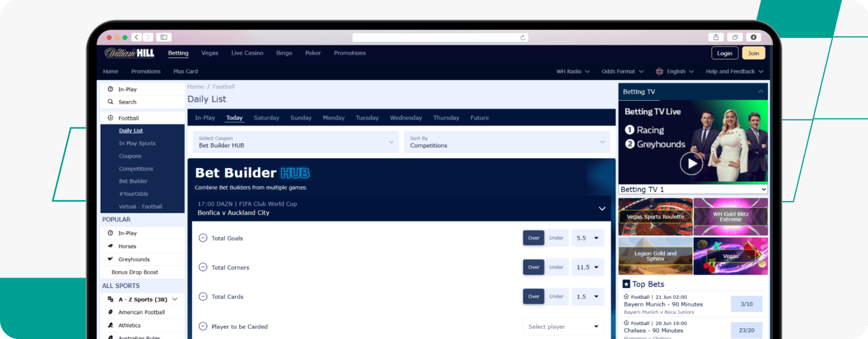The image size is (868, 339).
Task: Click the browser tabs overview icon
Action: click(x=735, y=37)
